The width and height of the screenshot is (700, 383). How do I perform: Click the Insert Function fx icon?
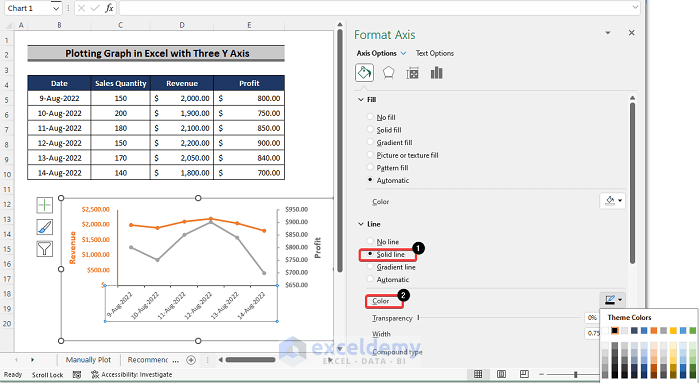pos(109,8)
